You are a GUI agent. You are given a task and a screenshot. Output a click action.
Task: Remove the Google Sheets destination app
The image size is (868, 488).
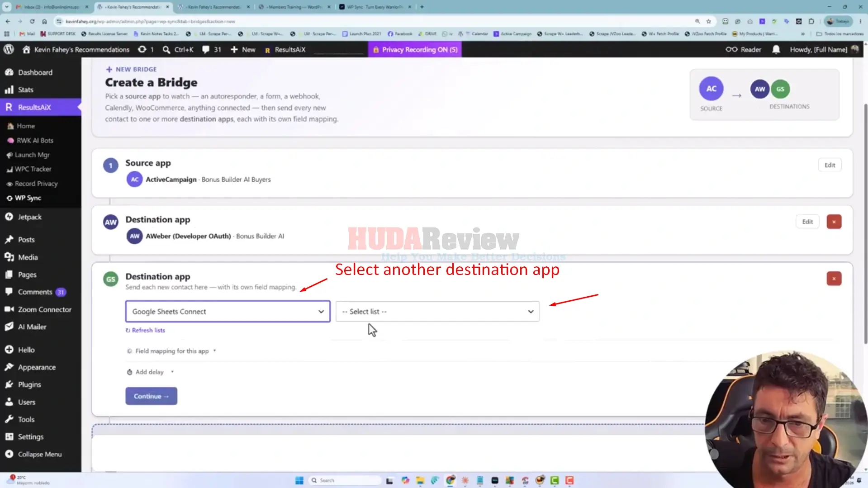(834, 279)
